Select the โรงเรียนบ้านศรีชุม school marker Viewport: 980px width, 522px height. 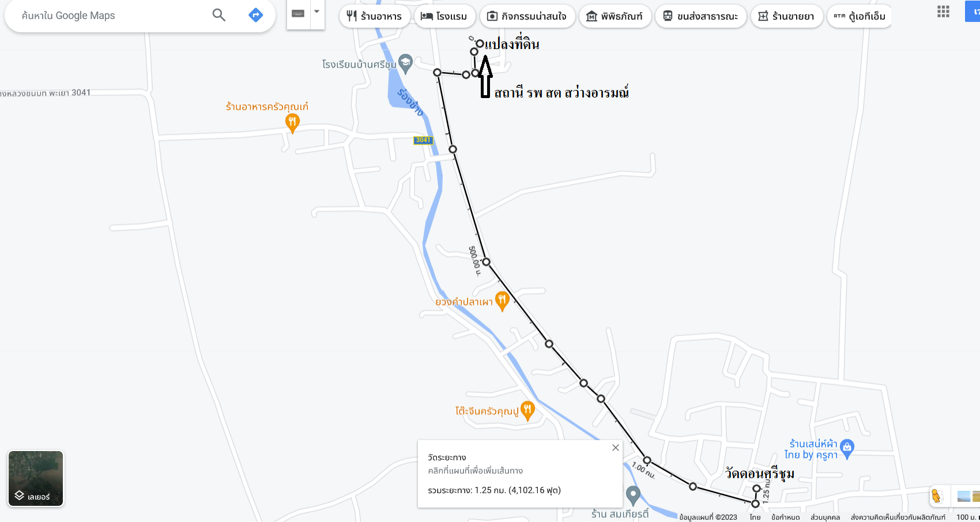[406, 64]
